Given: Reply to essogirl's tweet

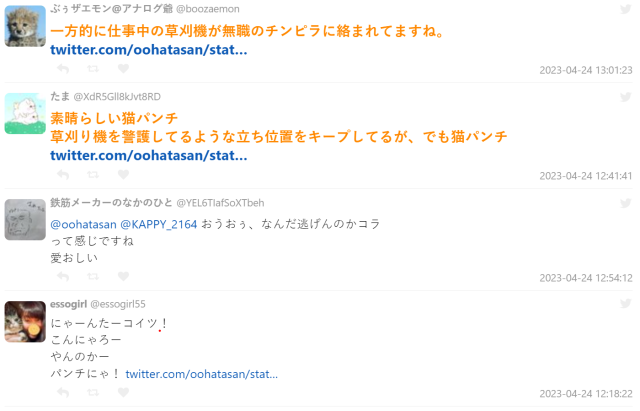Looking at the screenshot, I should (x=63, y=393).
